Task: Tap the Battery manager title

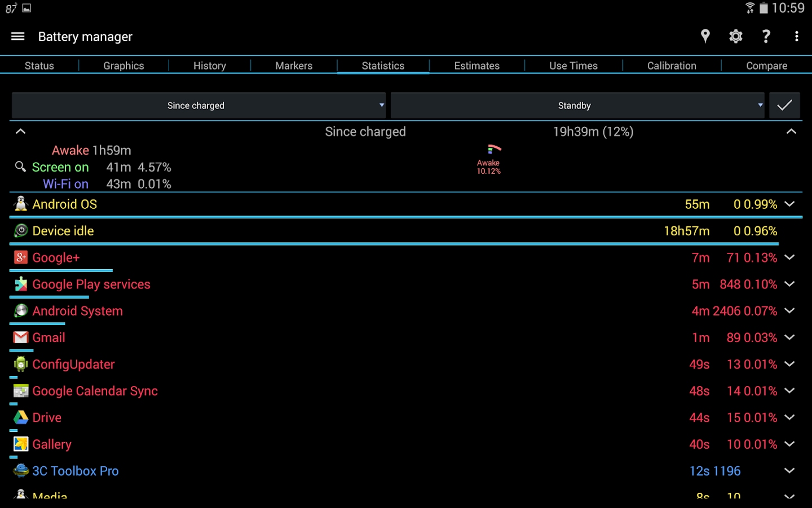Action: 85,37
